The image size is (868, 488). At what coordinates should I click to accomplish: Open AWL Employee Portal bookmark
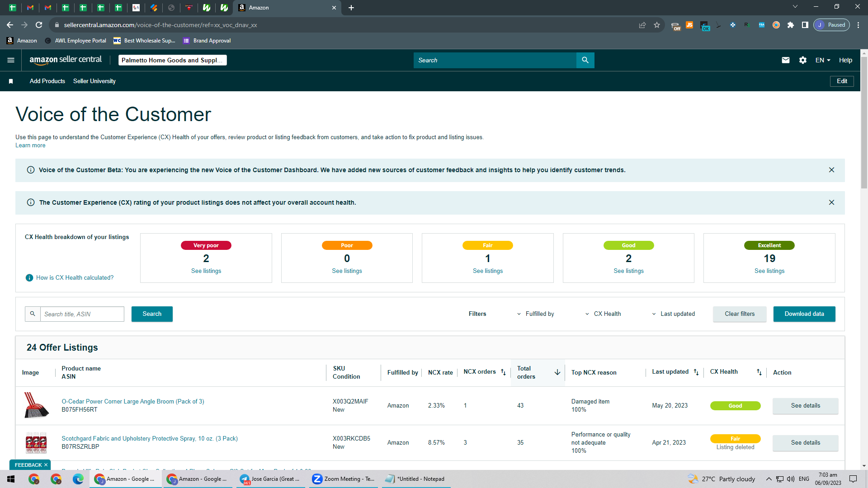(75, 41)
